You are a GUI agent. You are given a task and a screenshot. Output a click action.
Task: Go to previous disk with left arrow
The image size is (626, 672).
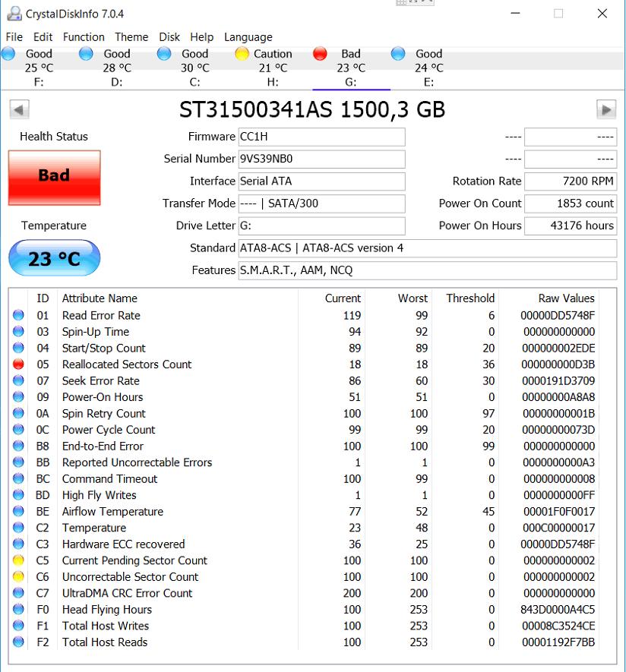point(19,109)
